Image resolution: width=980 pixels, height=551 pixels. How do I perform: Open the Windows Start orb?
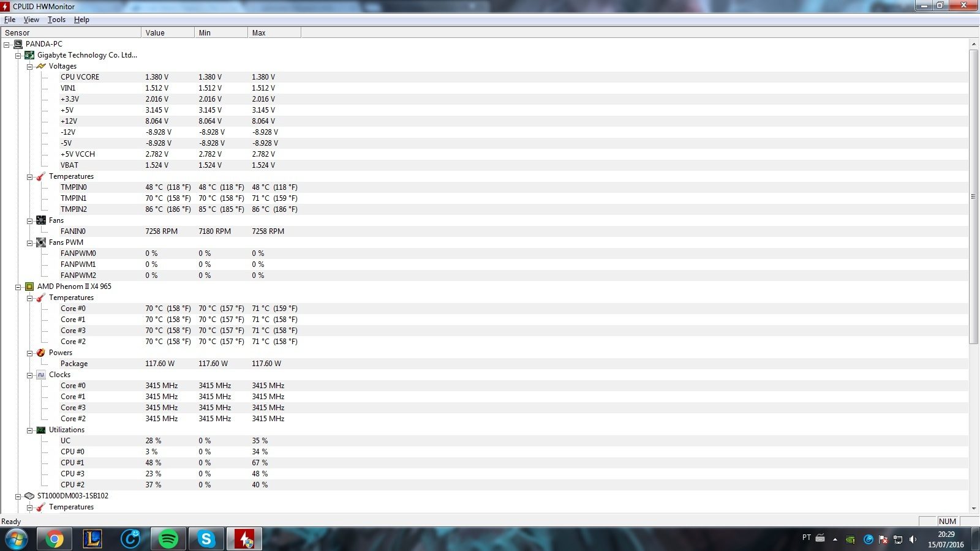click(x=16, y=539)
